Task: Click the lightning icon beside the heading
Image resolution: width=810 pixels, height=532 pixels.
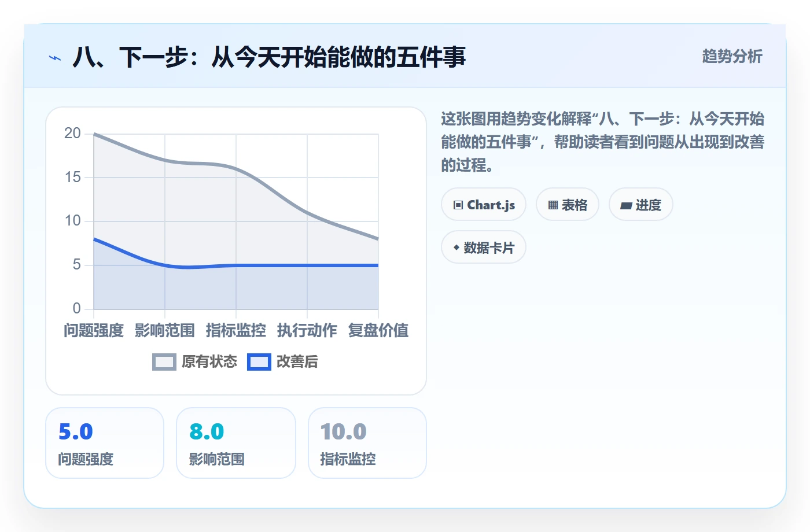Action: 55,58
